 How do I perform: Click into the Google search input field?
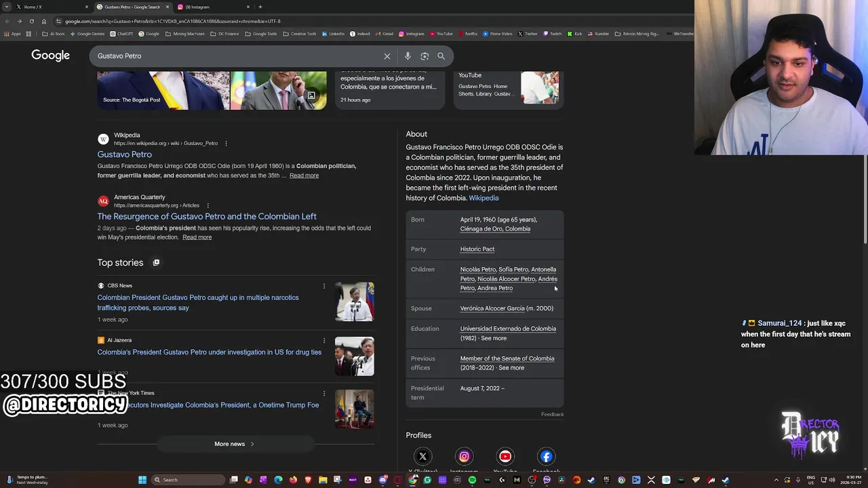pos(237,56)
